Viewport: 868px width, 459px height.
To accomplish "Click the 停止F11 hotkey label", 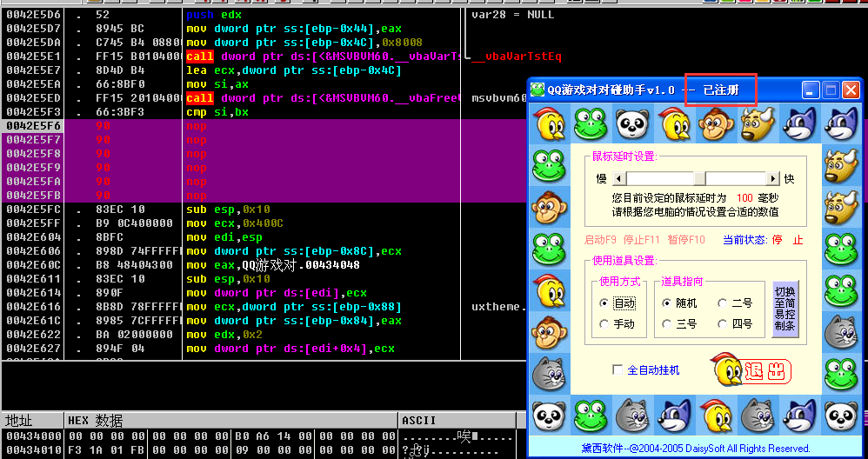I will pyautogui.click(x=642, y=240).
